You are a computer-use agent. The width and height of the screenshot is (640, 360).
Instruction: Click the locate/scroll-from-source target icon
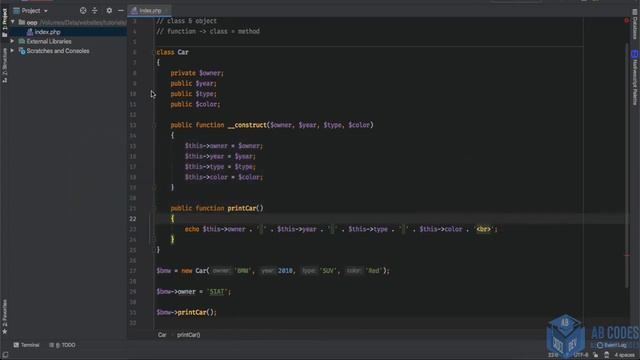(83, 11)
